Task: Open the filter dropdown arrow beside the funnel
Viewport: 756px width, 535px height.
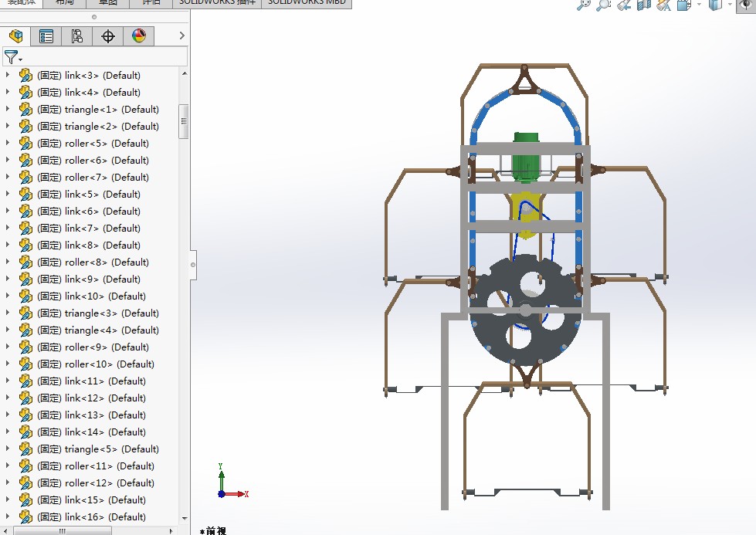Action: [x=20, y=59]
